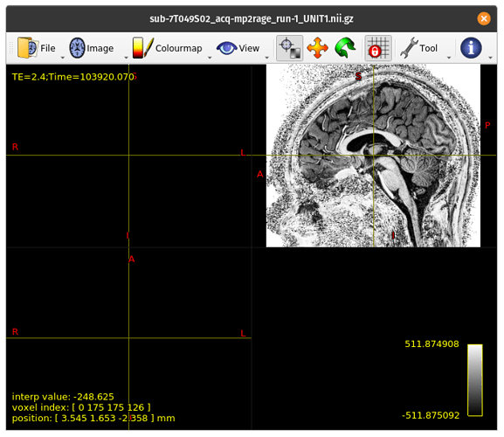Show image info with blue i icon
Viewport: 504px width, 437px height.
click(471, 48)
